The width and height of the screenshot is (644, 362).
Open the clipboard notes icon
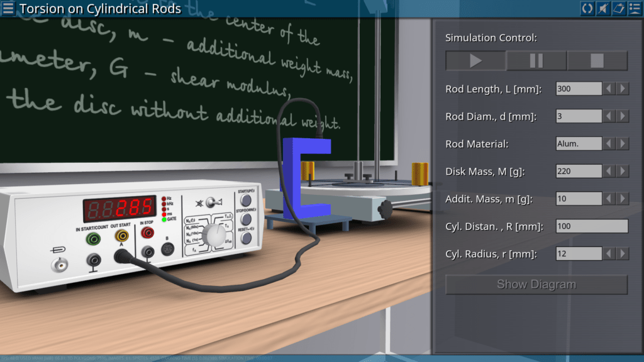[x=618, y=8]
